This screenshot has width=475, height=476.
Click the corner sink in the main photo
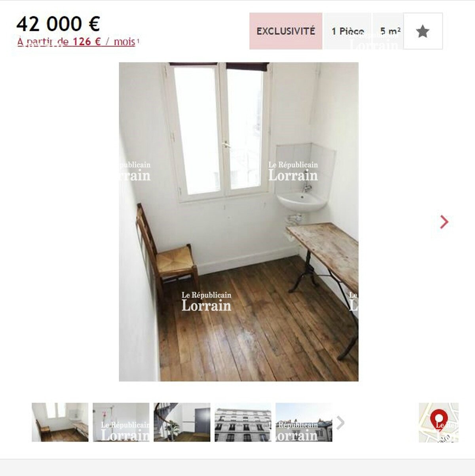click(302, 200)
